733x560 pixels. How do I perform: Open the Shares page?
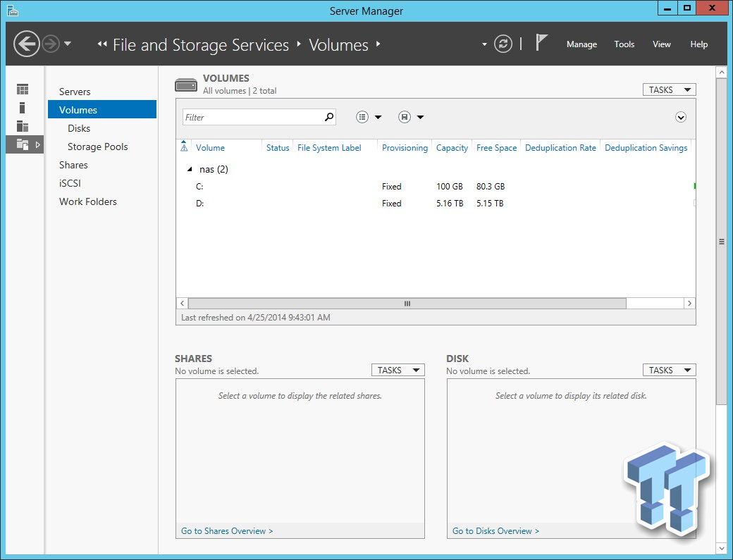tap(73, 165)
